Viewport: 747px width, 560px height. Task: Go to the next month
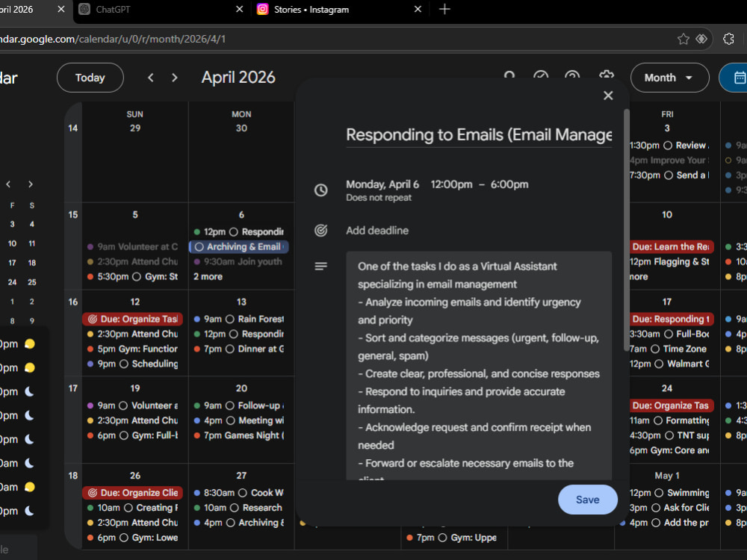[x=174, y=78]
